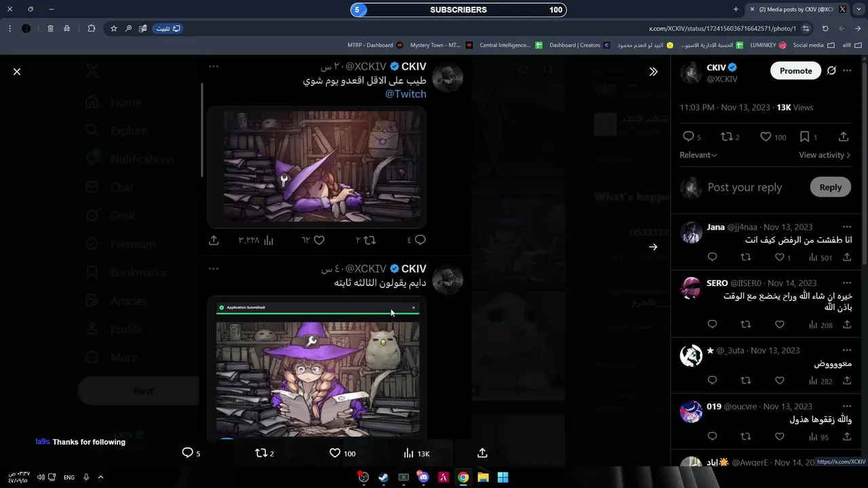Image resolution: width=868 pixels, height=488 pixels.
Task: Reload the page with the refresh icon
Action: tap(825, 28)
